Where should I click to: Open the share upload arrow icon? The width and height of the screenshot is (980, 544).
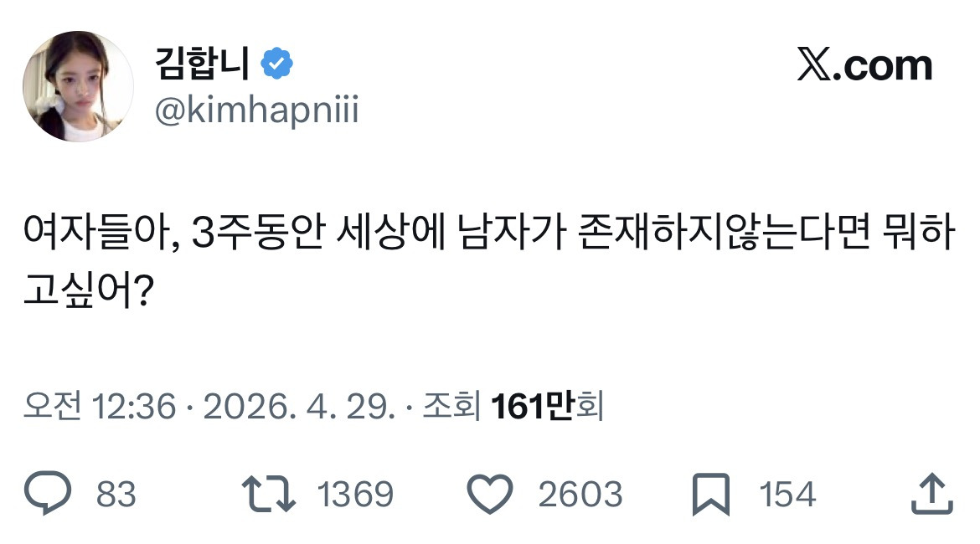pos(932,494)
